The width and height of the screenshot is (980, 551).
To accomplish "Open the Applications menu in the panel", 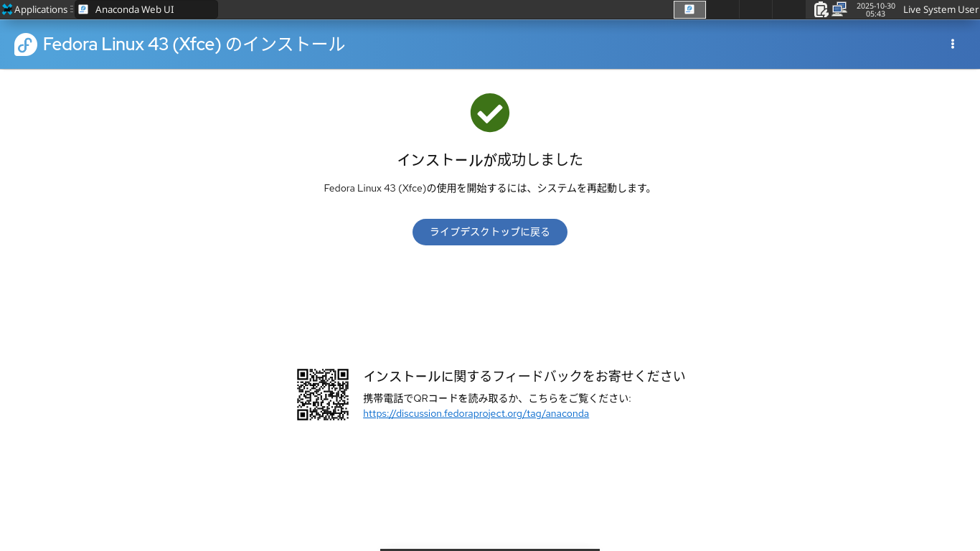I will coord(34,9).
